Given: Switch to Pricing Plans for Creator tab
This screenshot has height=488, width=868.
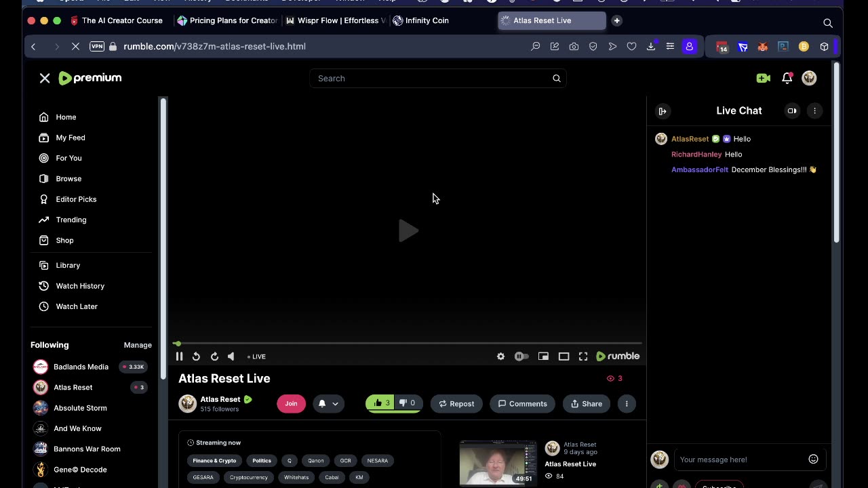Looking at the screenshot, I should [226, 20].
